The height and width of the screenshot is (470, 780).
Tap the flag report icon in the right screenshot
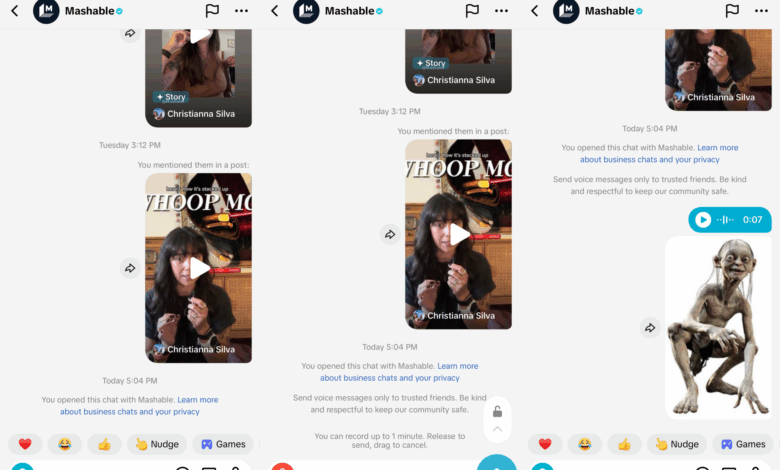point(732,10)
